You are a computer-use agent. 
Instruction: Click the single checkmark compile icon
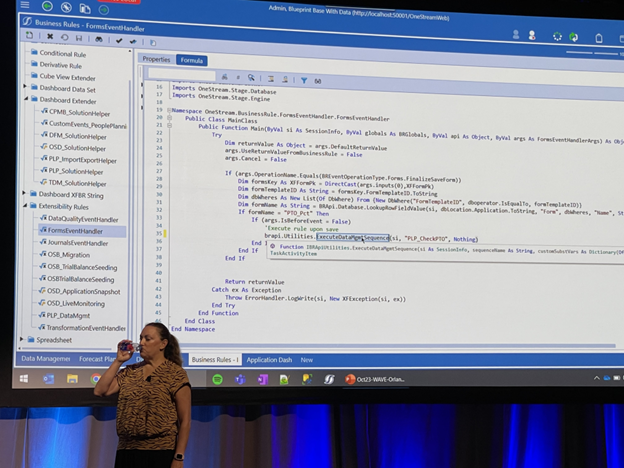point(119,40)
